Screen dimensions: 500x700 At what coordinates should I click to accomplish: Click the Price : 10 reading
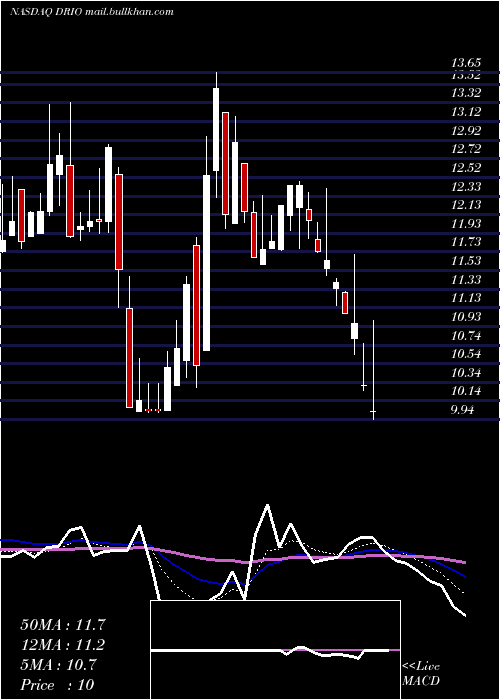[x=57, y=684]
